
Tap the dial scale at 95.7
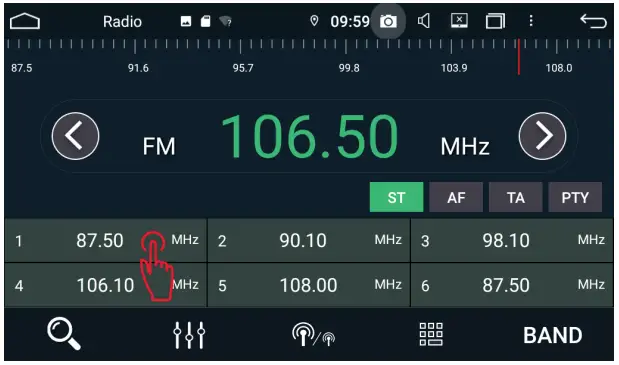(x=243, y=68)
